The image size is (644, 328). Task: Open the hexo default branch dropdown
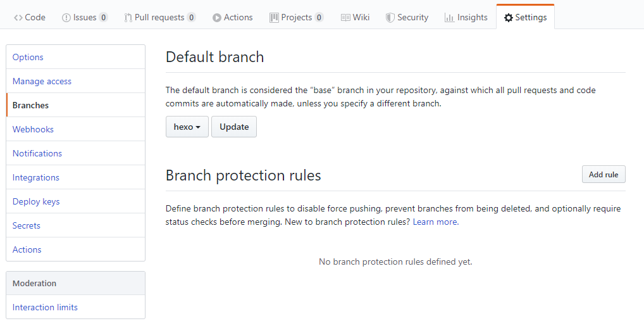[187, 127]
